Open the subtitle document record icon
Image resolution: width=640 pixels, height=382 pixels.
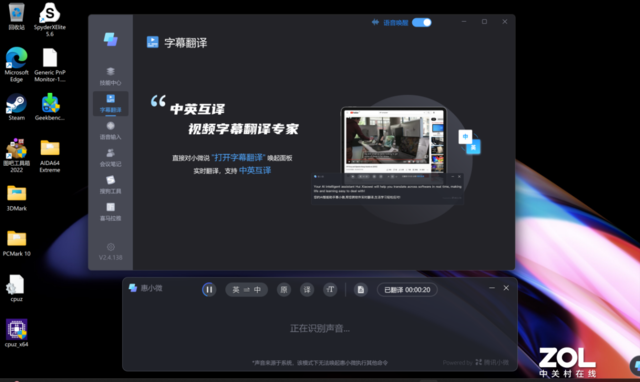pos(360,290)
